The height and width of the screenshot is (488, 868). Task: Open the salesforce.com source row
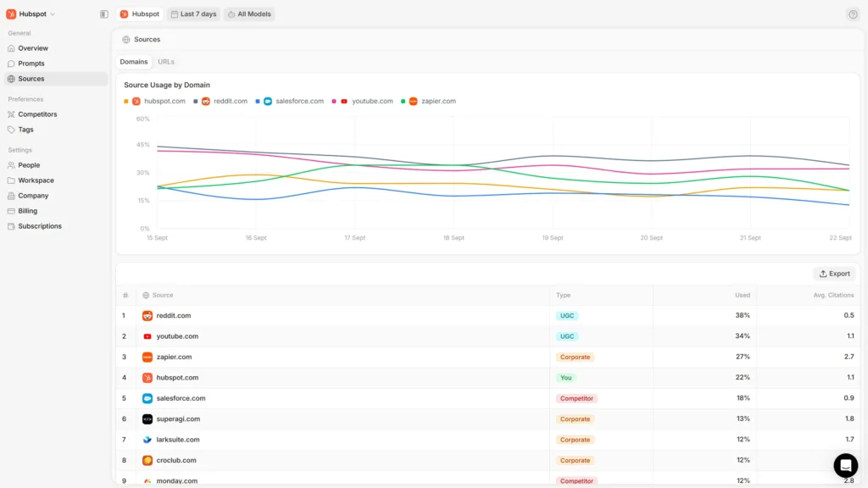click(487, 398)
